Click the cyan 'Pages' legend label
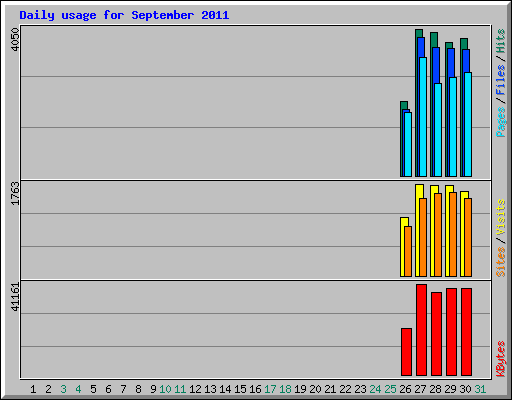The image size is (512, 400). (500, 122)
